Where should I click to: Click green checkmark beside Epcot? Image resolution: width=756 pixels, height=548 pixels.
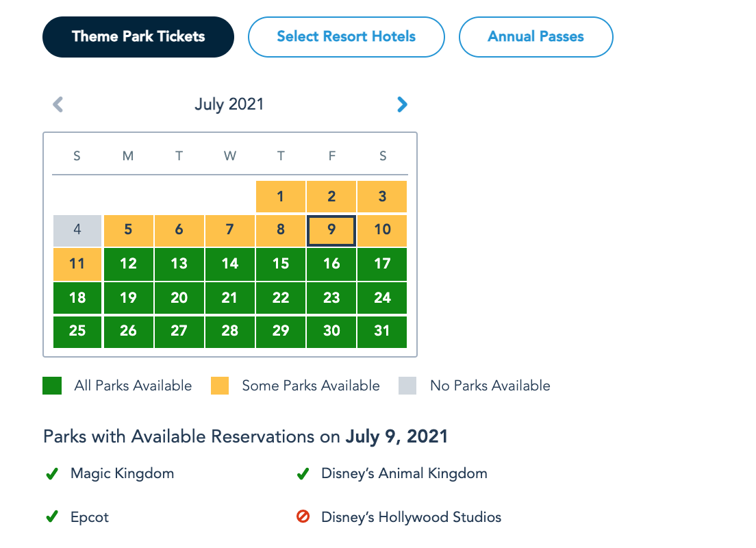[x=51, y=517]
